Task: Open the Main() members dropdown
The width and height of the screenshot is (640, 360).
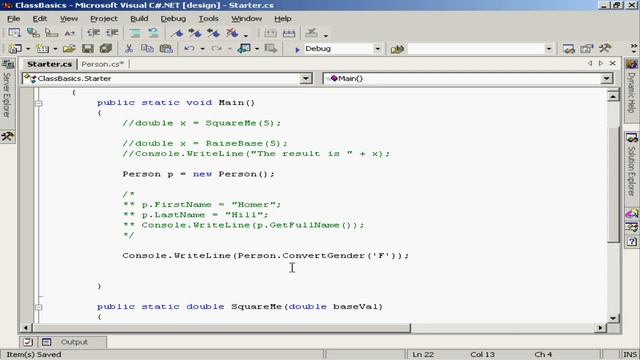Action: [x=607, y=78]
